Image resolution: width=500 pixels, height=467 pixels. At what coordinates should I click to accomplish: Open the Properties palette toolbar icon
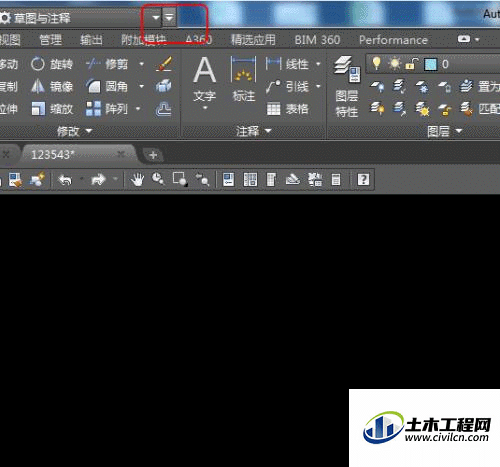228,180
